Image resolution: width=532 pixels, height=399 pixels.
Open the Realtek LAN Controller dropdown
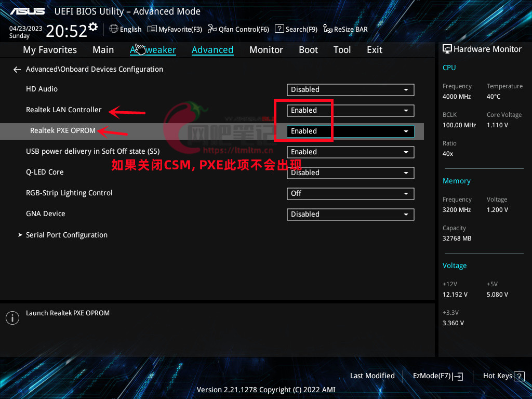[x=351, y=110]
